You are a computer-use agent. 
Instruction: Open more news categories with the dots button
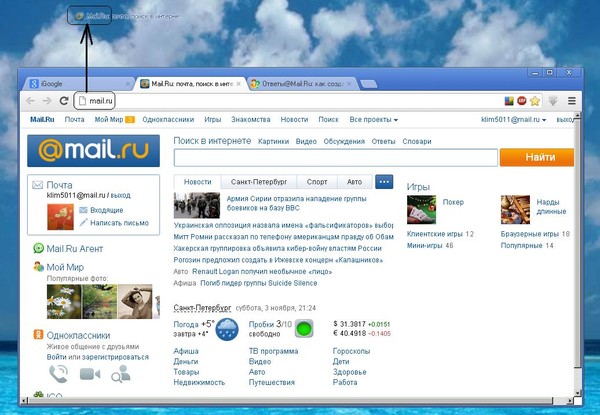point(384,182)
